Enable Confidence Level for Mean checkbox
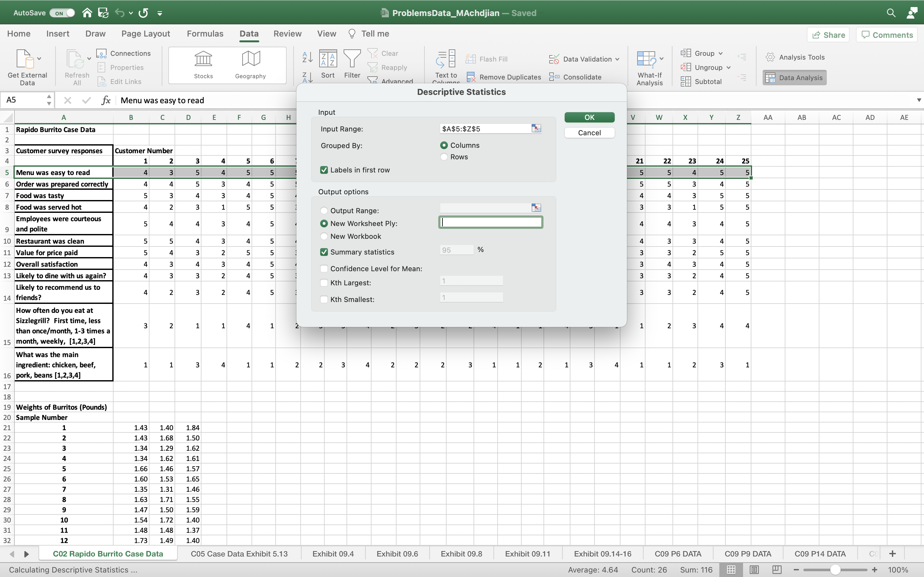 tap(324, 269)
